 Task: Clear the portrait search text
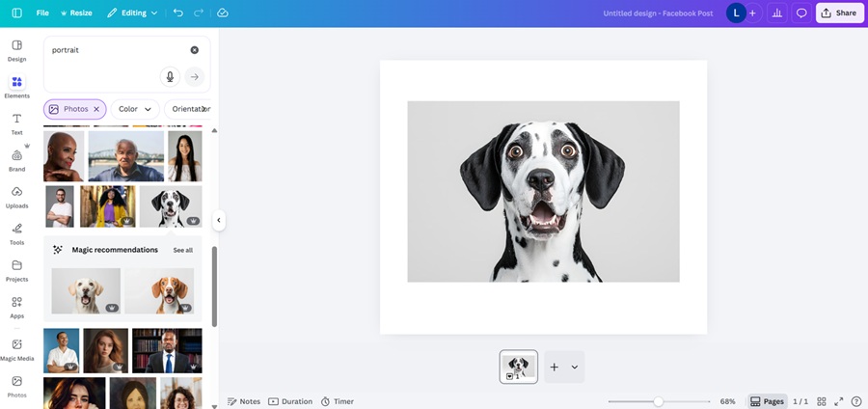point(194,50)
